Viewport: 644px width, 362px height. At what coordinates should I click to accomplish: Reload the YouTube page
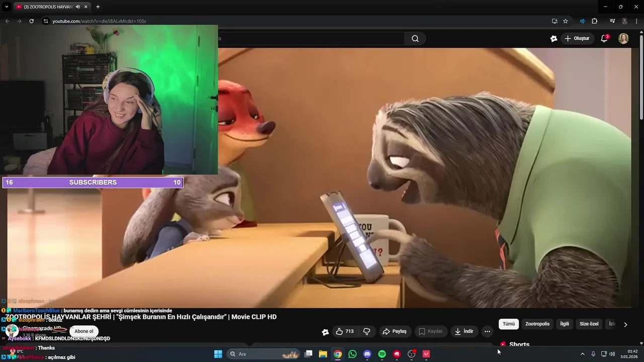click(x=31, y=21)
